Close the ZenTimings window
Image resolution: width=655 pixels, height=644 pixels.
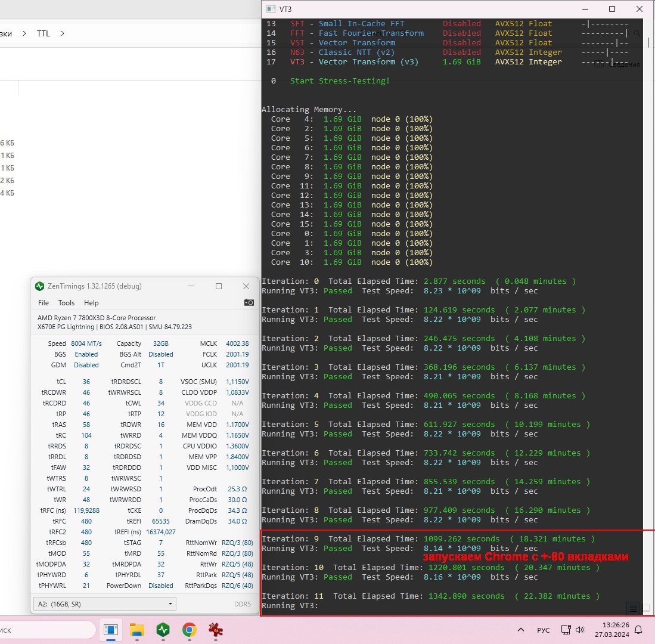[x=246, y=286]
